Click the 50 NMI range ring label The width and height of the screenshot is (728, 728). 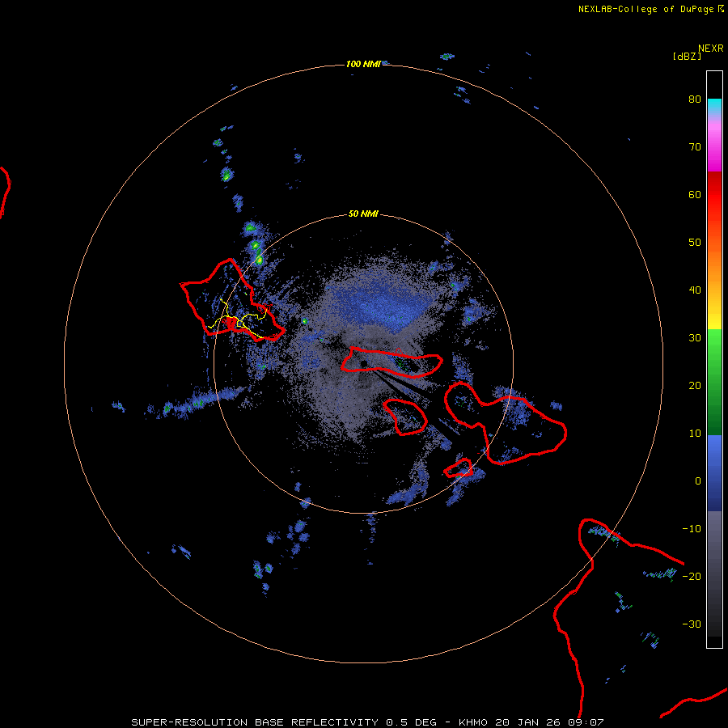363,214
